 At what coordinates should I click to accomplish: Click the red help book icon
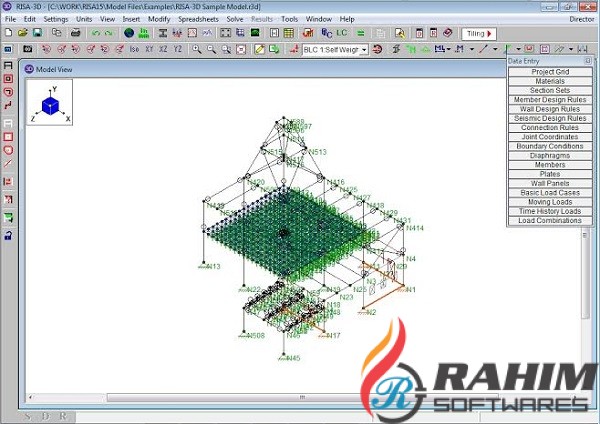coord(448,33)
